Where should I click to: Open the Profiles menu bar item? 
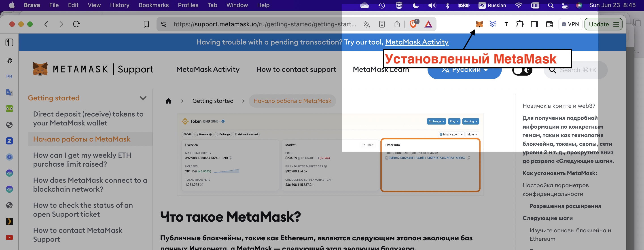pos(188,5)
